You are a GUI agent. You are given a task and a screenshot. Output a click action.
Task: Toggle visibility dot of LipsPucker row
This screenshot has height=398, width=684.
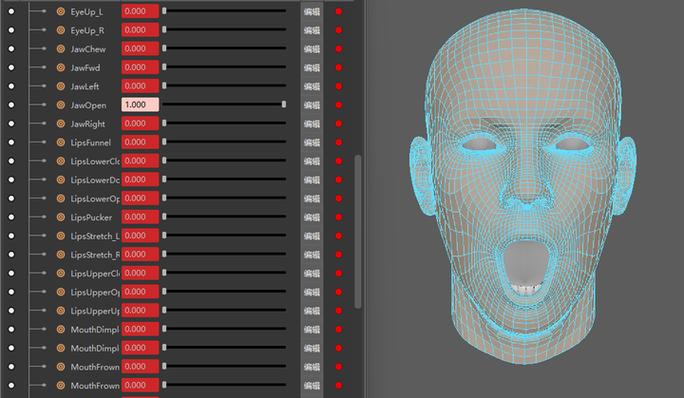11,217
